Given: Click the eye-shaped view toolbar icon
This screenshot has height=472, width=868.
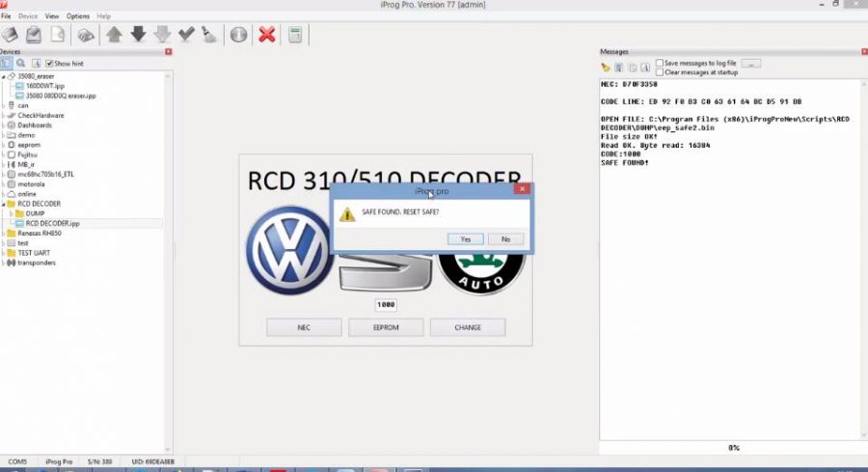Looking at the screenshot, I should pyautogui.click(x=86, y=36).
